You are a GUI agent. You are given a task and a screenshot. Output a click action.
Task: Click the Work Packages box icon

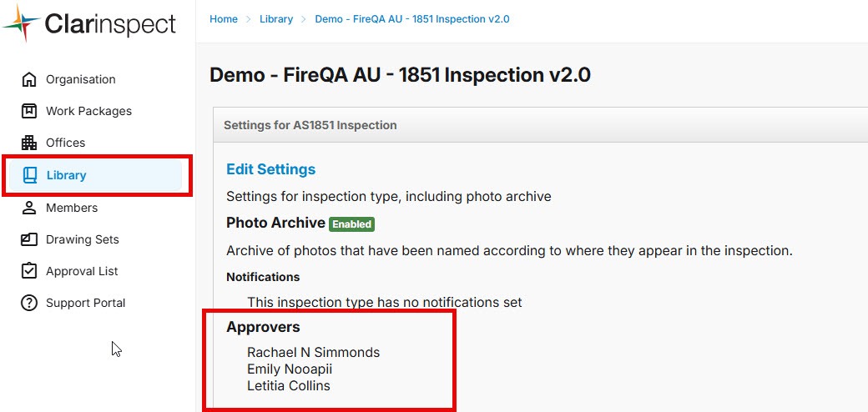click(x=29, y=112)
